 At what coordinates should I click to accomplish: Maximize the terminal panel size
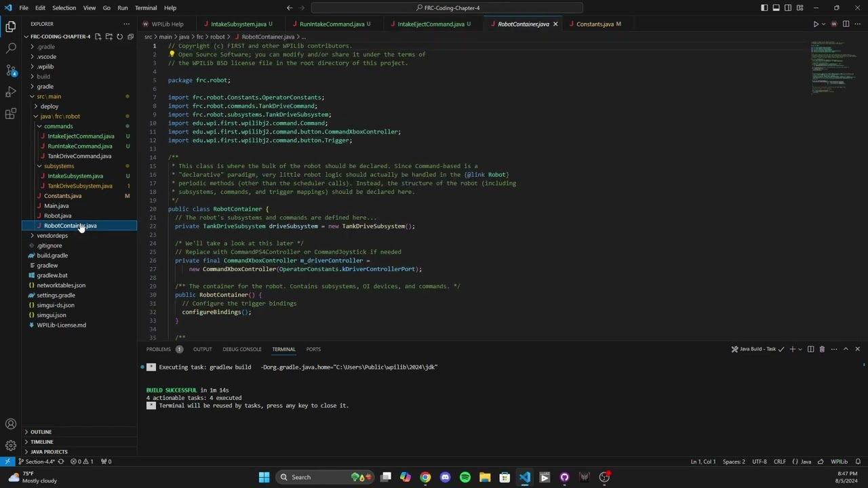click(846, 349)
